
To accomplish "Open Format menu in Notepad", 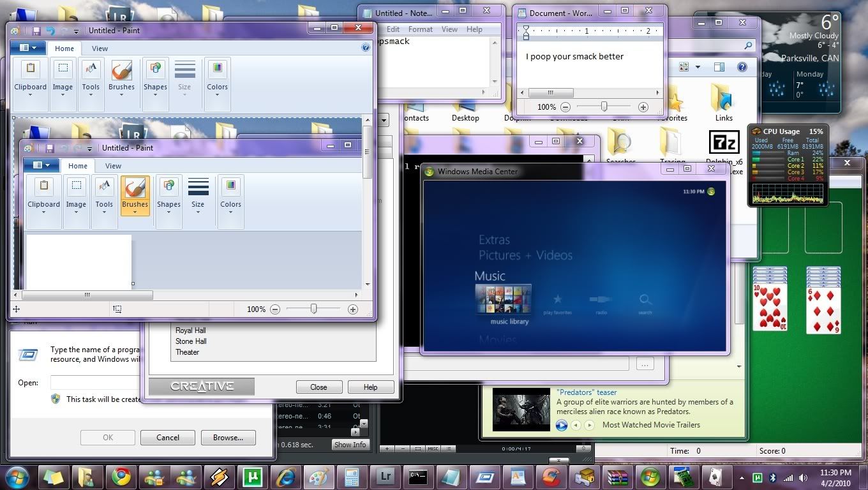I will 421,29.
